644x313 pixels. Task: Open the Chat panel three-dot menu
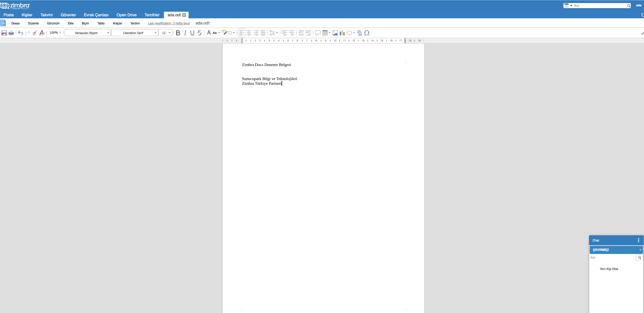click(x=639, y=240)
